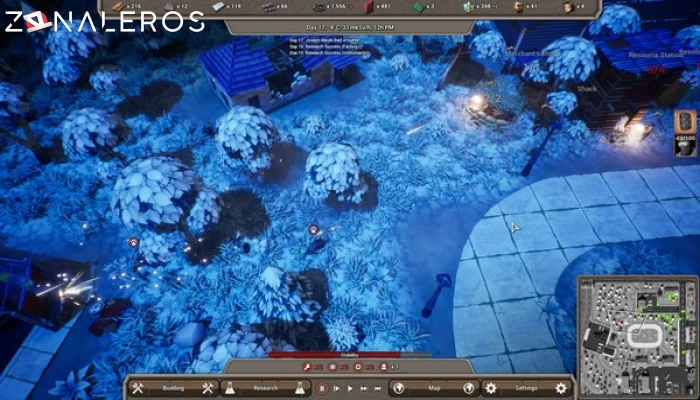Select the Shack building label
700x400 pixels.
tap(587, 89)
